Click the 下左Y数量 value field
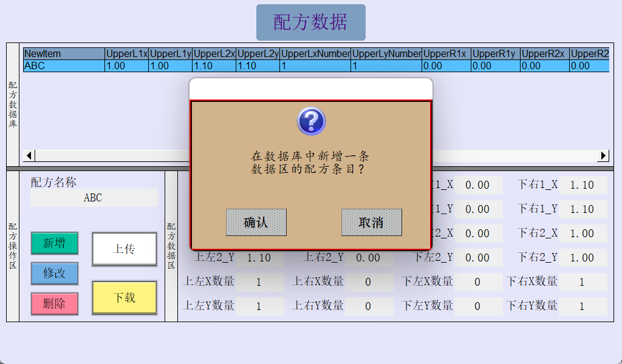This screenshot has height=364, width=622. click(x=477, y=306)
